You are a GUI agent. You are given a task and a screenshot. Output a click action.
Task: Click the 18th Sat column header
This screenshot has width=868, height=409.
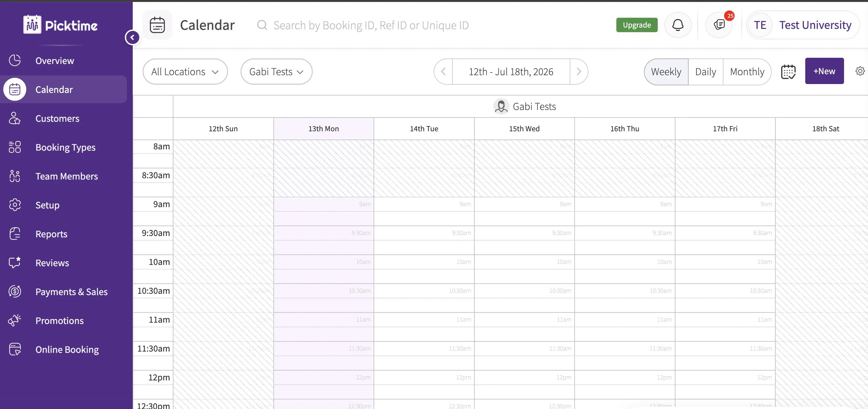pyautogui.click(x=822, y=129)
